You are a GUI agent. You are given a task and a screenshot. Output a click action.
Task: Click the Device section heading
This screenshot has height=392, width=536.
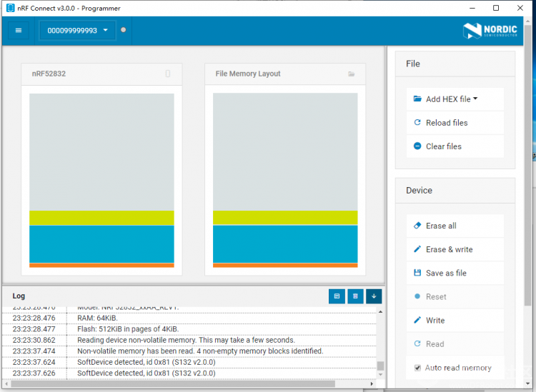[419, 191]
